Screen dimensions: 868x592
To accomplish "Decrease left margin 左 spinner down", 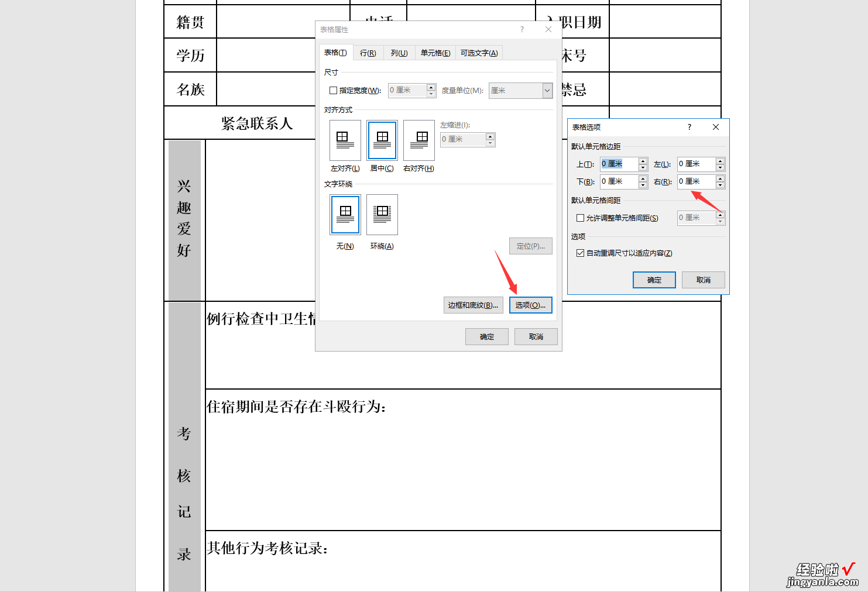I will (x=720, y=168).
